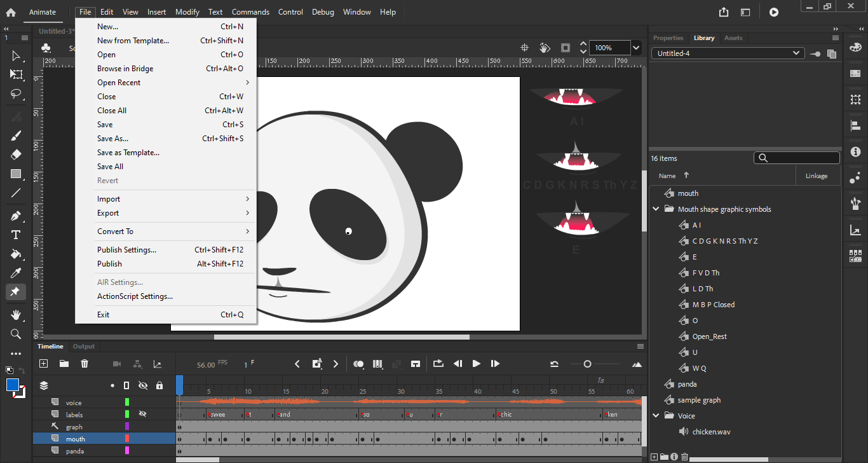Click Save As in the File menu
Screen dimensions: 868x463
112,139
